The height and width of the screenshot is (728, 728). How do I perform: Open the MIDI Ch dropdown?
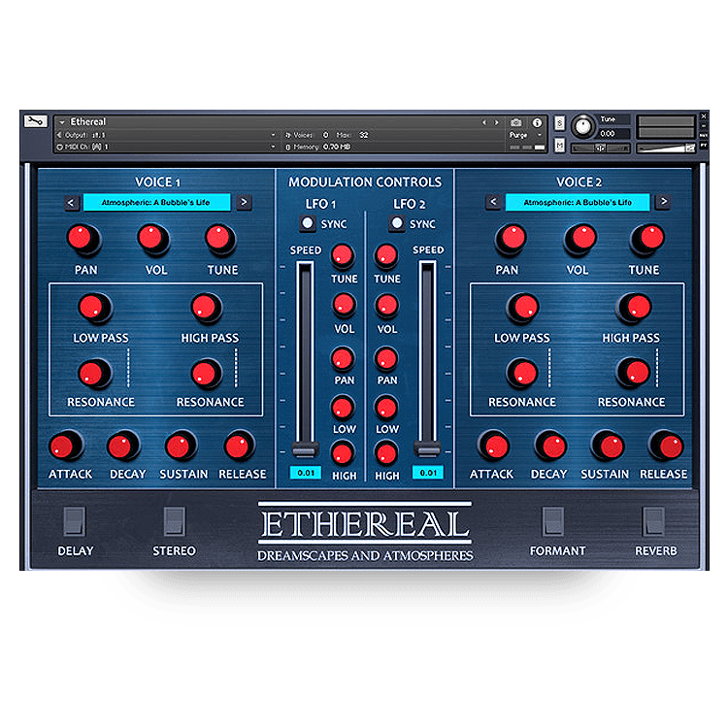point(166,147)
